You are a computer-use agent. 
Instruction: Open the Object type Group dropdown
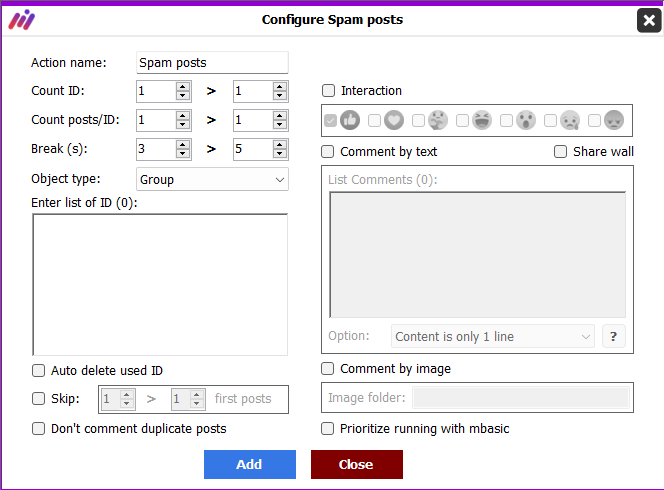click(x=212, y=179)
